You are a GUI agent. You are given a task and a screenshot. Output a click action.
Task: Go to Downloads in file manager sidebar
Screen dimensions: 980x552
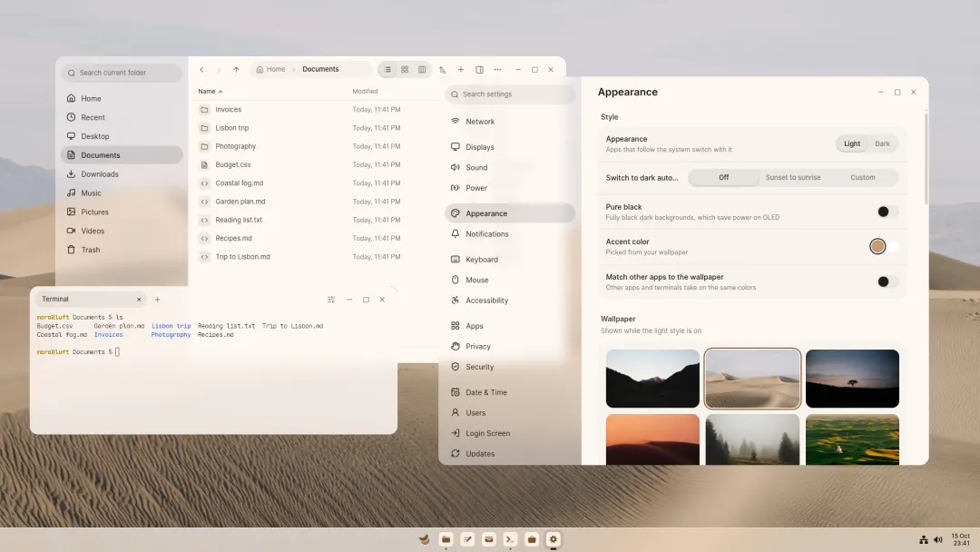coord(122,173)
